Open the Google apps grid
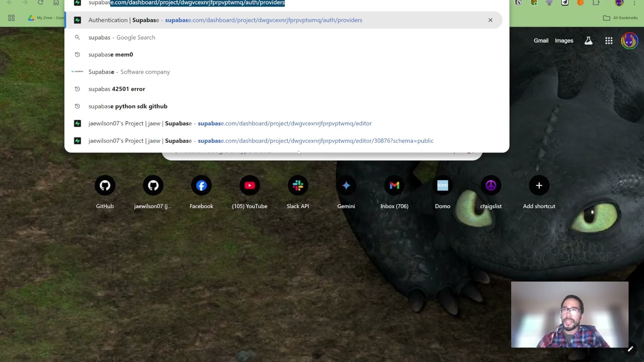Image resolution: width=644 pixels, height=362 pixels. [x=609, y=41]
